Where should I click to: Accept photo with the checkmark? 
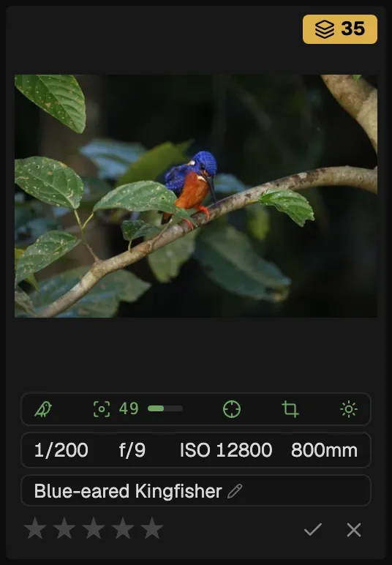coord(313,529)
